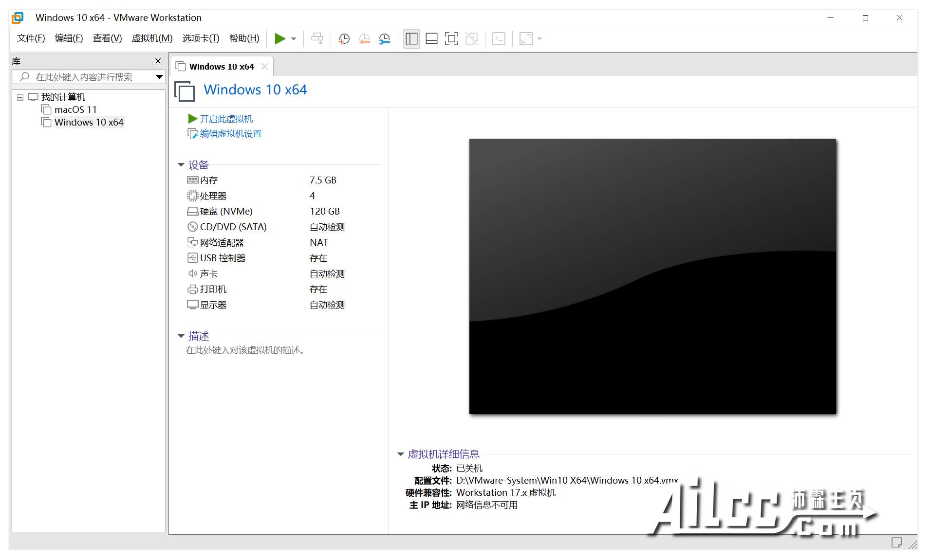Open the 虚拟机(M) menu
The width and height of the screenshot is (930, 560).
click(152, 38)
